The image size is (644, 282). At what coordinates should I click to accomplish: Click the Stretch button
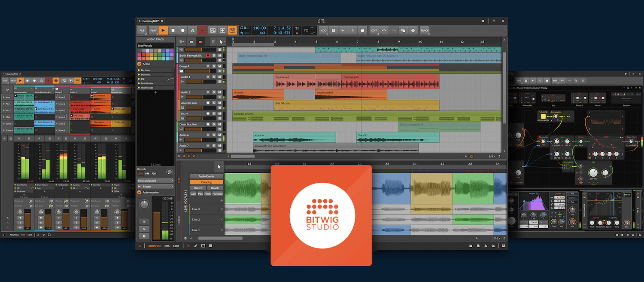[x=198, y=188]
